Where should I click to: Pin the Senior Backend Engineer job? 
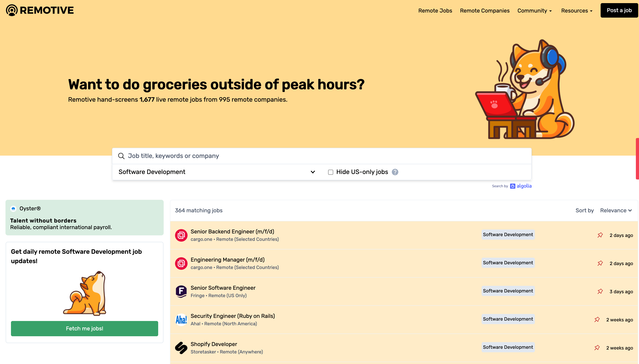click(x=600, y=235)
